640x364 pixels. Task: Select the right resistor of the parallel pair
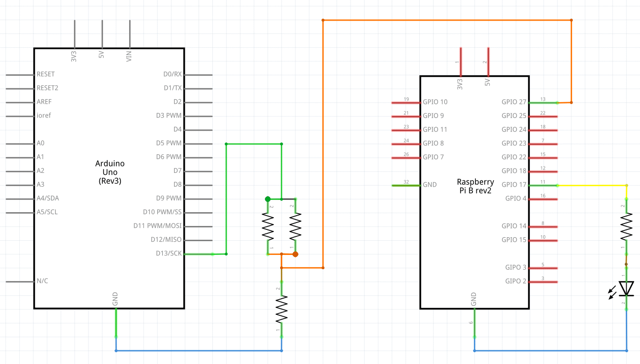(295, 227)
